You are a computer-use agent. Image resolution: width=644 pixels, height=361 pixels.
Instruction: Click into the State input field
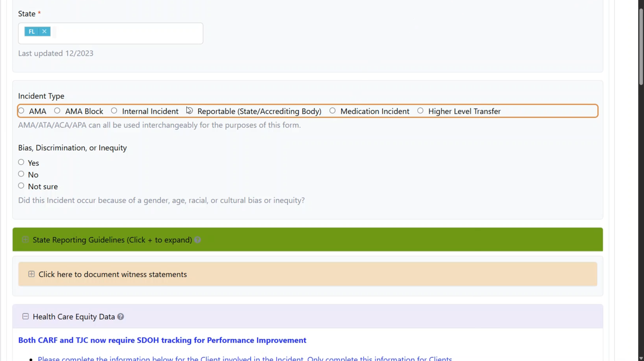(x=126, y=33)
